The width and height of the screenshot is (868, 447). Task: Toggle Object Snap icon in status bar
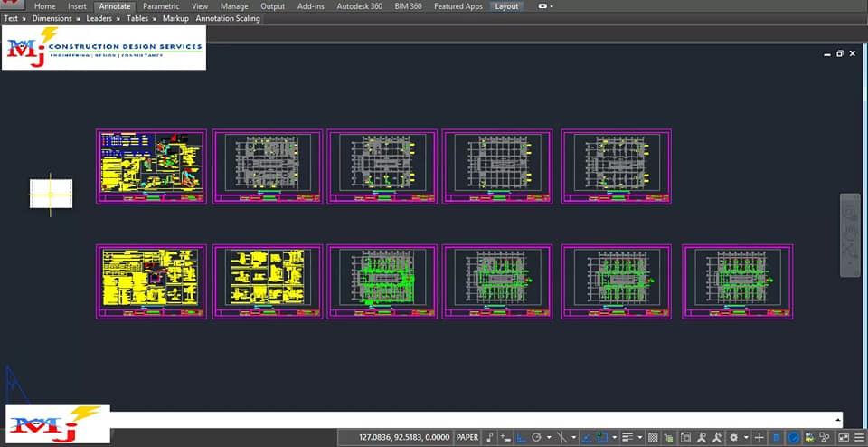click(x=602, y=437)
